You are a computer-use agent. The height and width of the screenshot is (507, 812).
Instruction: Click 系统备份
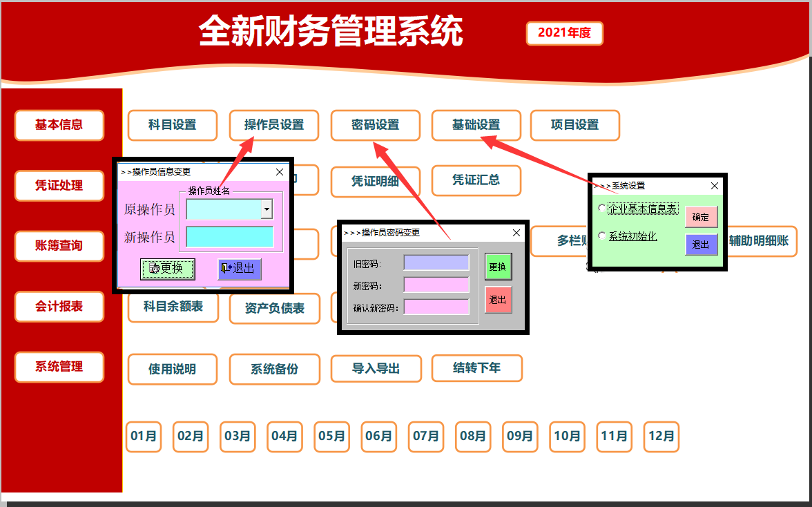(x=274, y=369)
